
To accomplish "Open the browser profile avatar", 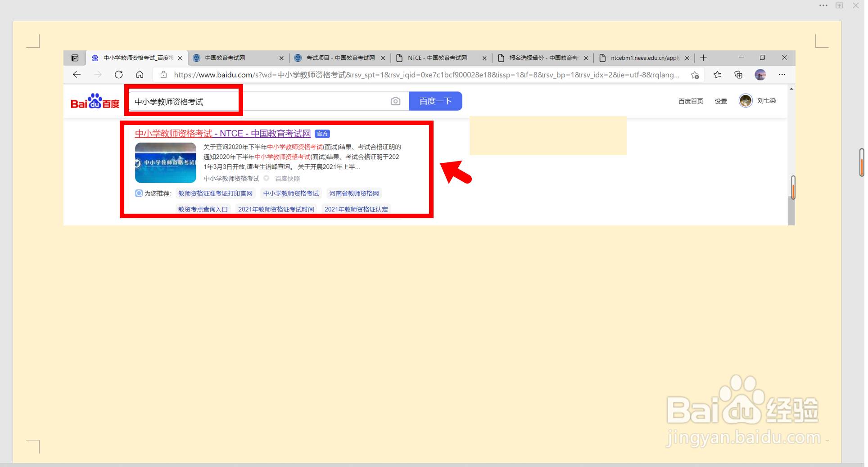I will click(x=760, y=75).
